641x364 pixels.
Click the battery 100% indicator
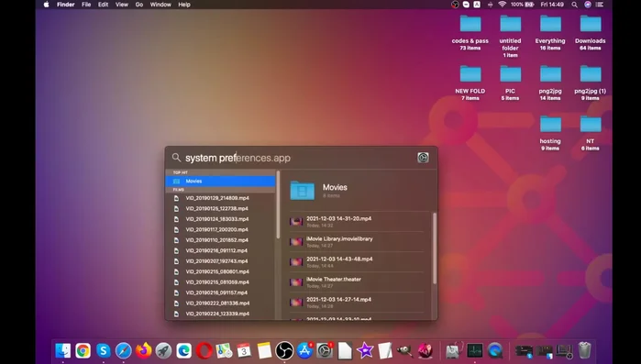point(522,5)
